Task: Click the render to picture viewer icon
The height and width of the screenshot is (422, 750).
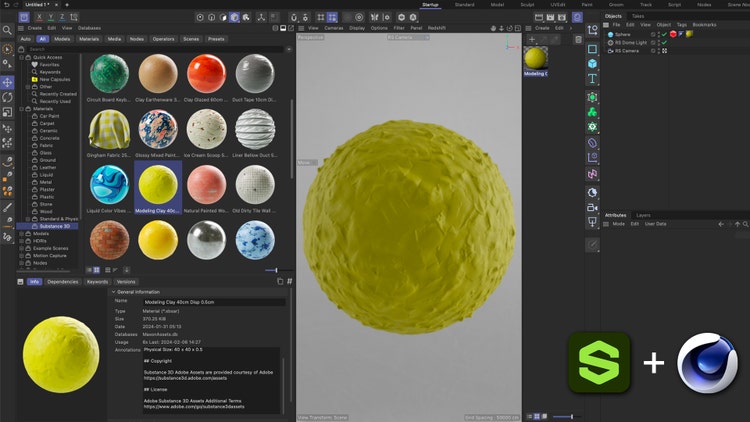Action: [x=550, y=17]
